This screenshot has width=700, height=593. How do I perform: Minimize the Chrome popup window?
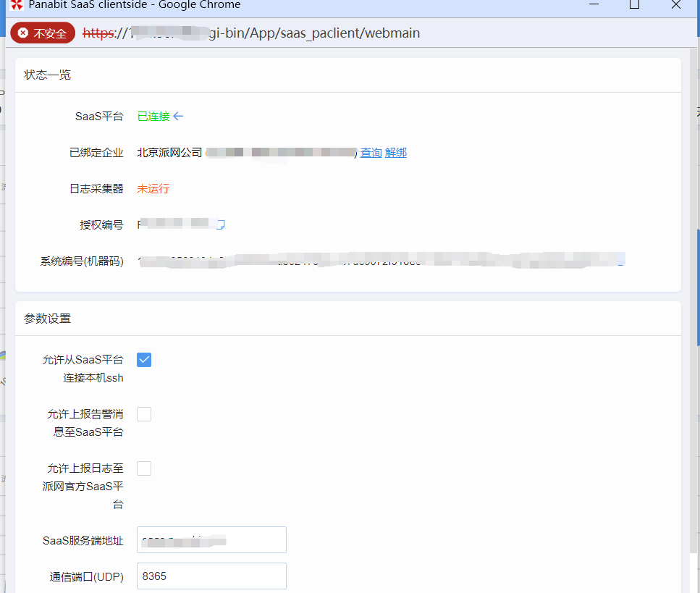(594, 4)
